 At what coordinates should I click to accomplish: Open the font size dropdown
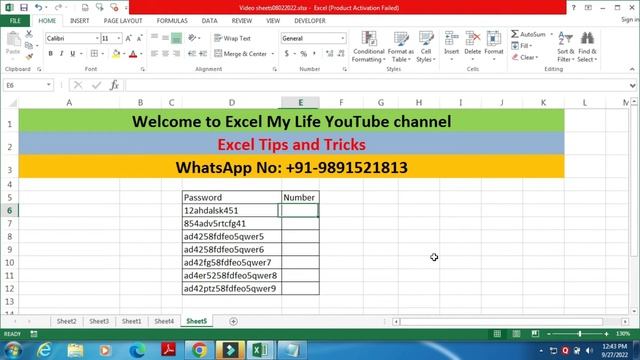pyautogui.click(x=119, y=38)
